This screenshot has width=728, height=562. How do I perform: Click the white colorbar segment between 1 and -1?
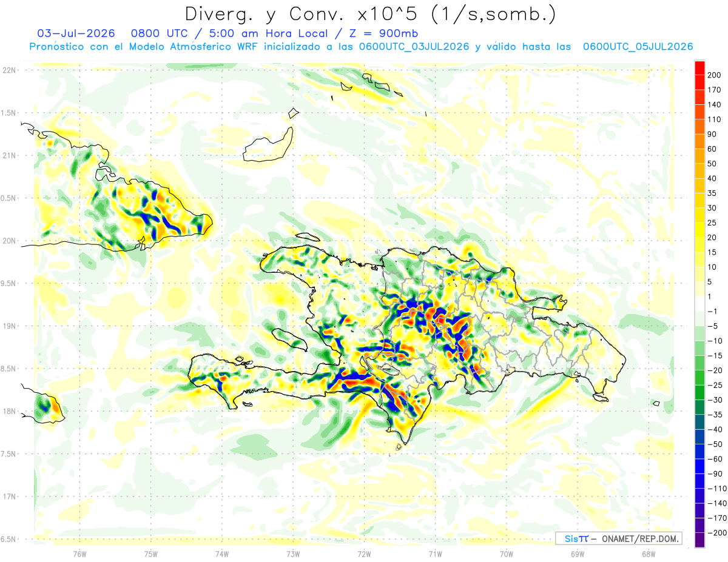click(x=699, y=304)
